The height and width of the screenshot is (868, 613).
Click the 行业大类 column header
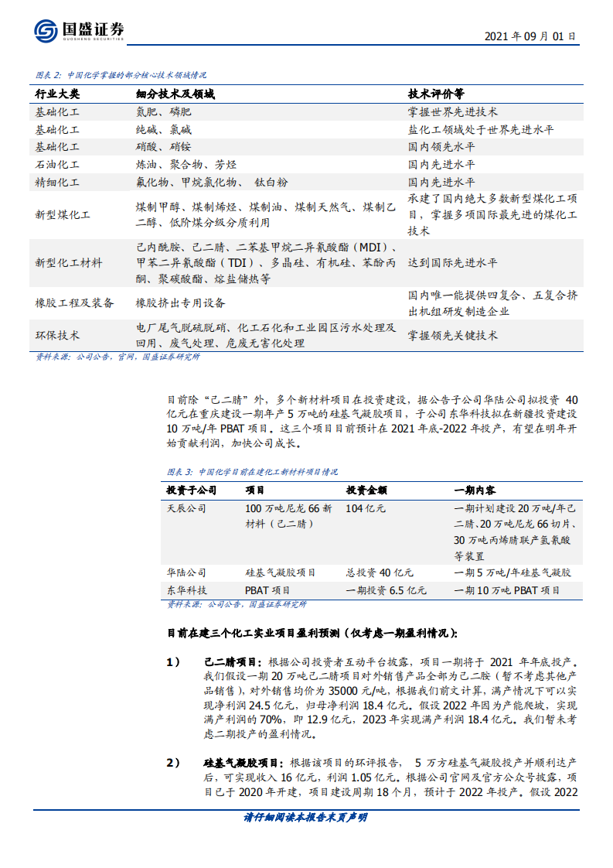point(57,94)
